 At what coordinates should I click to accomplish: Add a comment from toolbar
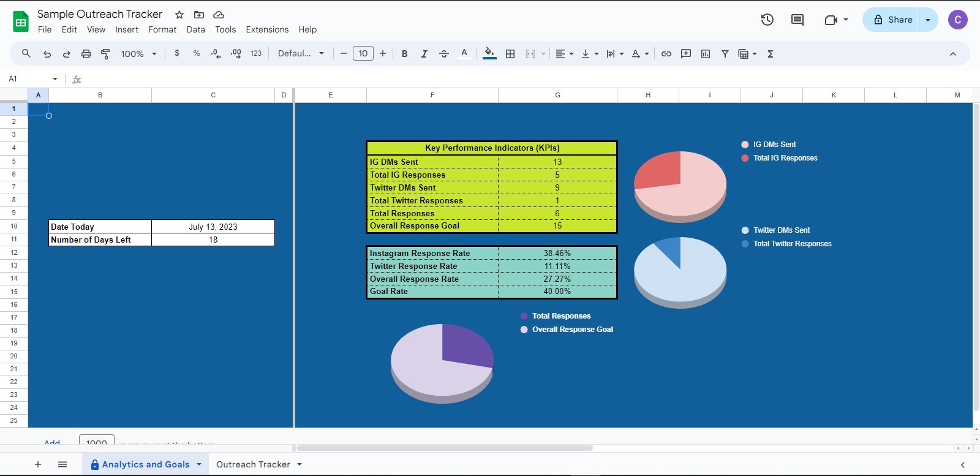point(686,54)
